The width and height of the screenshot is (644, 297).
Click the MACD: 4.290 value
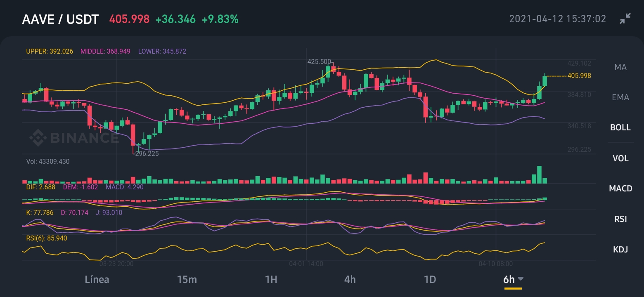[x=125, y=187]
